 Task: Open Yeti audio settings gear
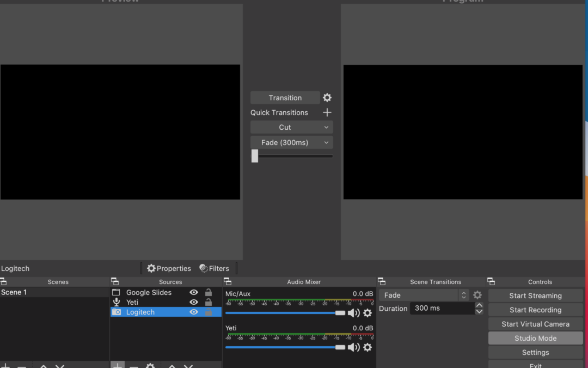(x=367, y=347)
